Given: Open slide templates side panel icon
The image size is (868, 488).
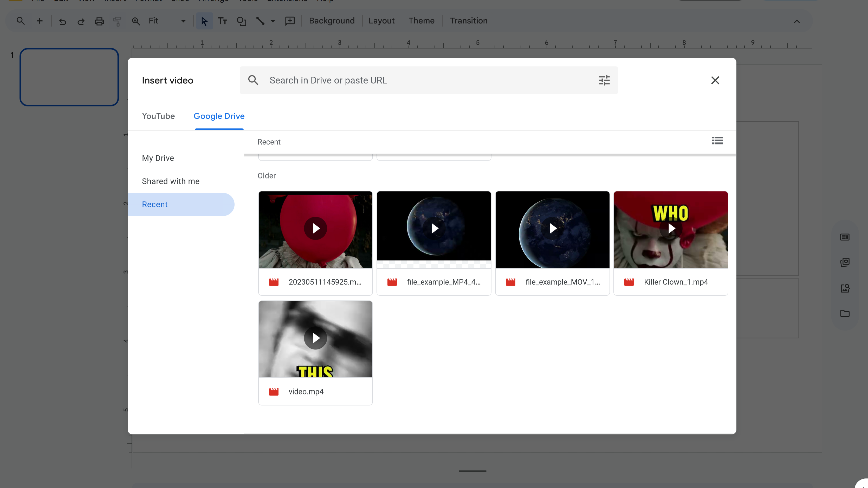Looking at the screenshot, I should tap(845, 237).
